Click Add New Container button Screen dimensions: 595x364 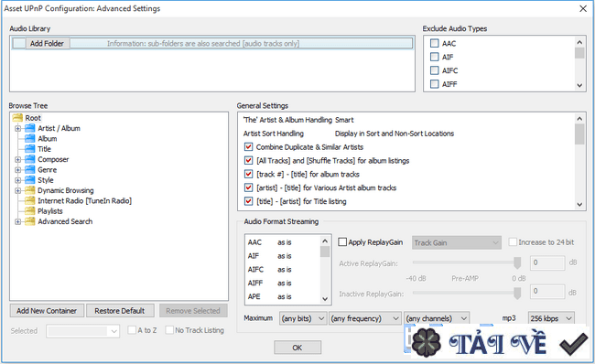(x=47, y=311)
